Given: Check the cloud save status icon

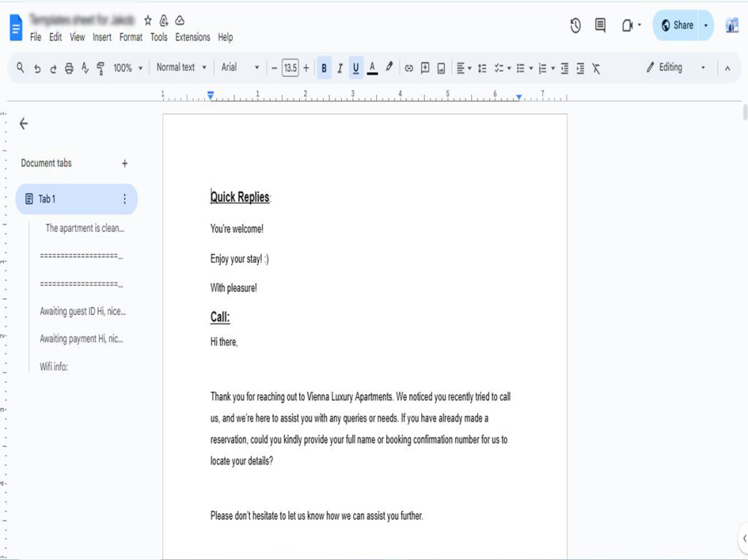Looking at the screenshot, I should [x=180, y=20].
